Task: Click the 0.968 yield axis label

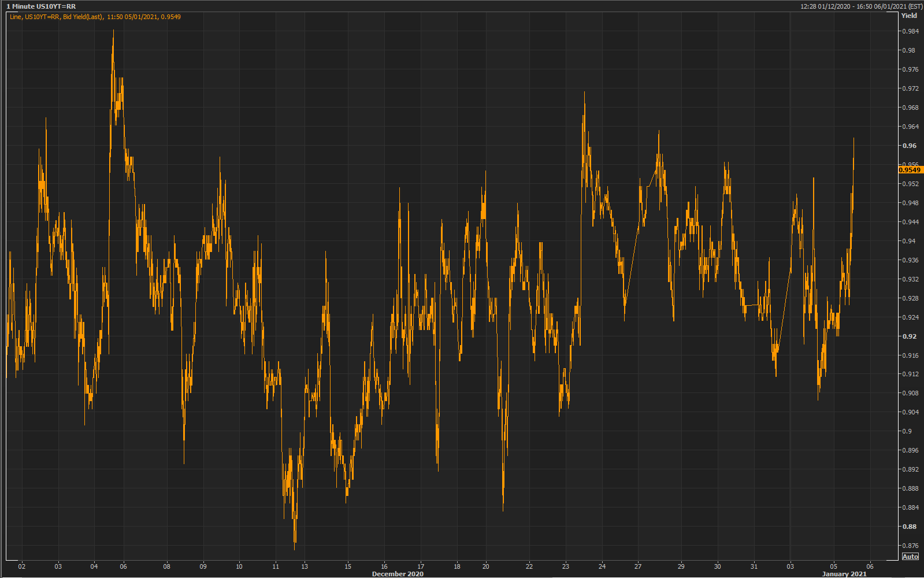Action: tap(911, 108)
